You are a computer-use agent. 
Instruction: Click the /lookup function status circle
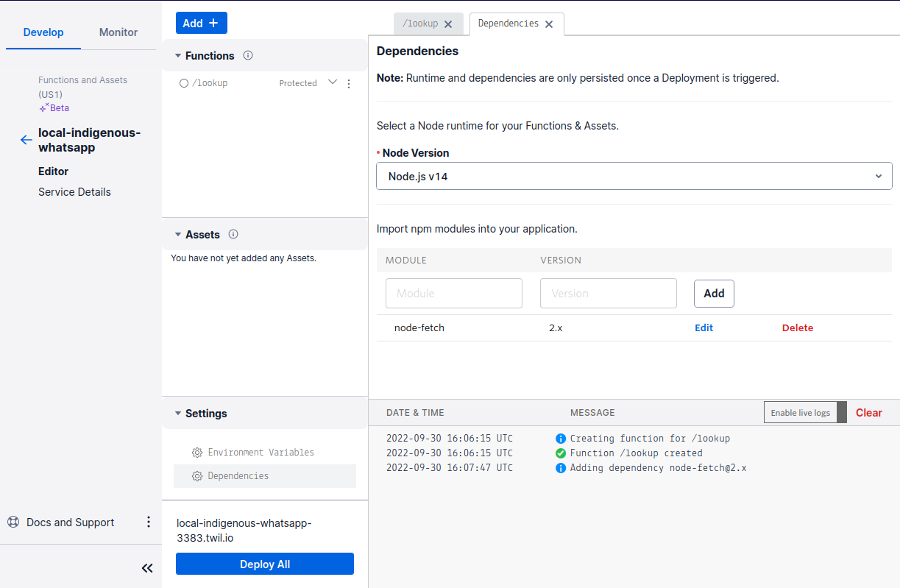click(x=184, y=83)
